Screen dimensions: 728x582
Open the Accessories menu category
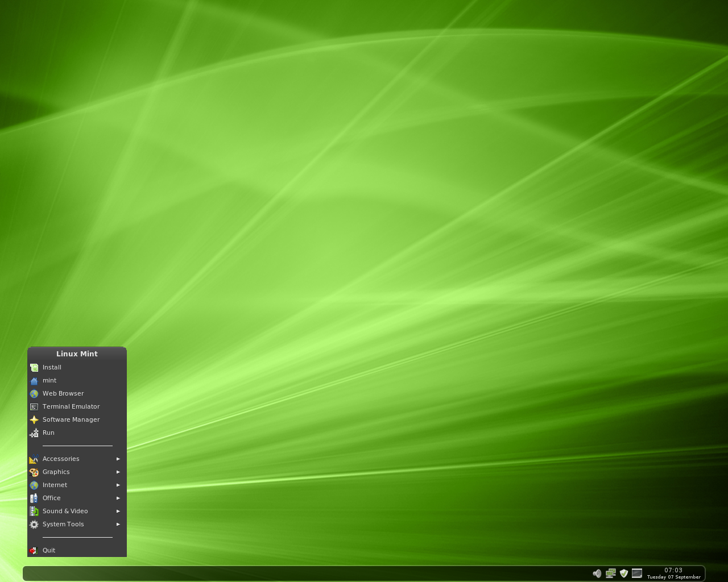[x=77, y=459]
